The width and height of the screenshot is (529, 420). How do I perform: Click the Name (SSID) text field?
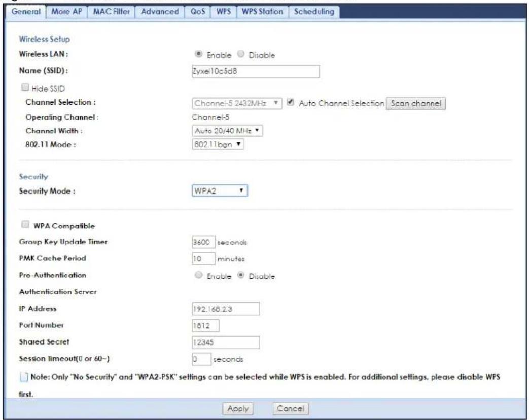click(256, 71)
